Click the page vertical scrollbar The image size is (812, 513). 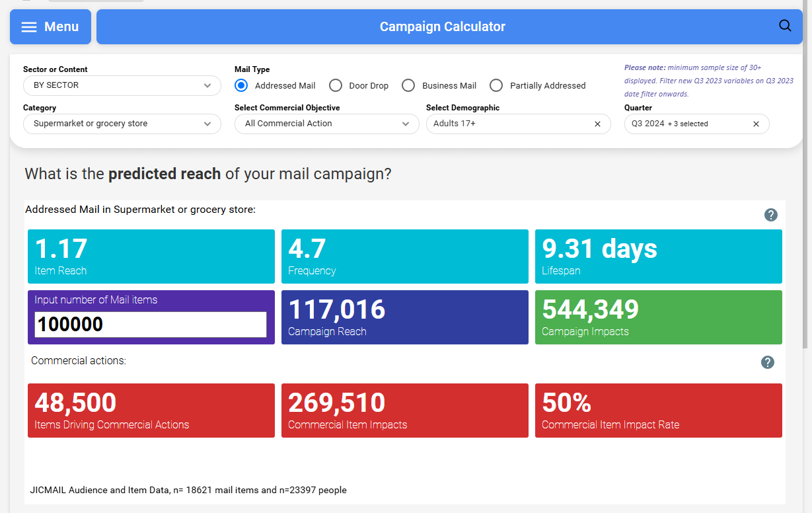[807, 198]
